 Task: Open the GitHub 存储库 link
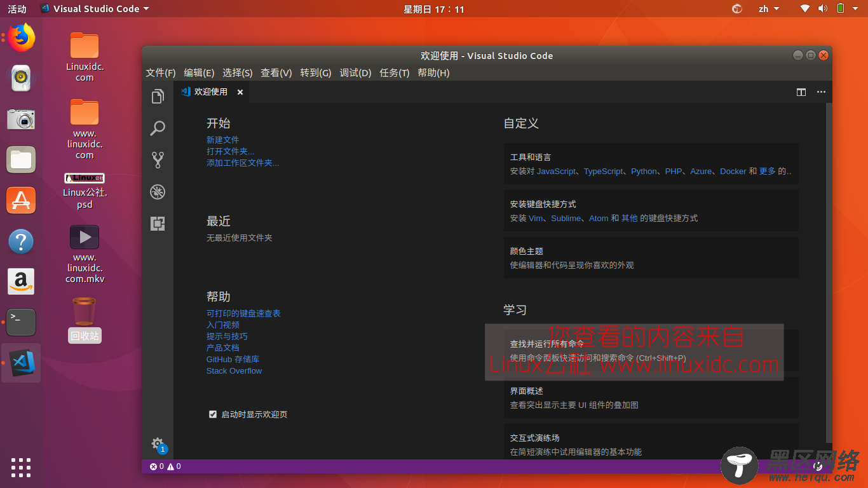233,359
